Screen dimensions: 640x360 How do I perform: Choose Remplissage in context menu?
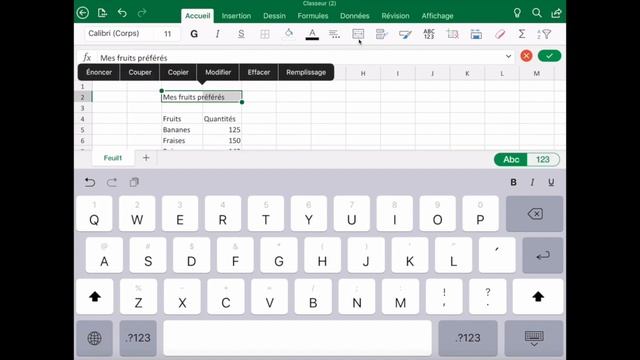[x=306, y=72]
